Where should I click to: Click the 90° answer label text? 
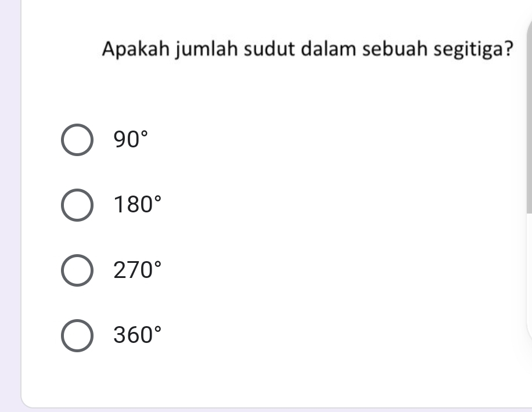coord(129,139)
